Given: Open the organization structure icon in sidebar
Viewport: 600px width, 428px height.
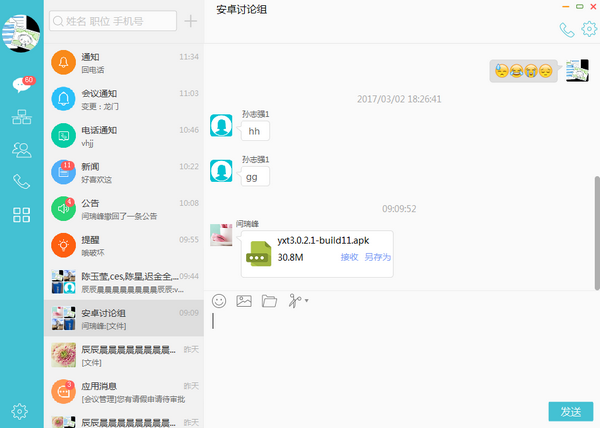Looking at the screenshot, I should point(22,117).
